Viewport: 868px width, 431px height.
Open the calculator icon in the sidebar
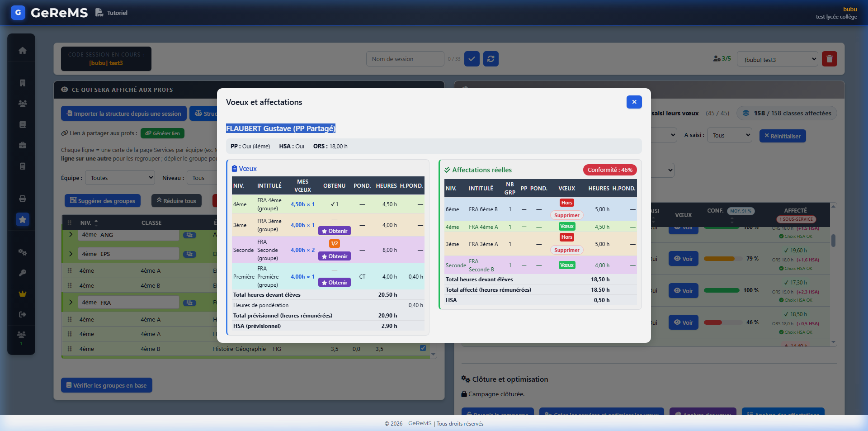click(23, 166)
